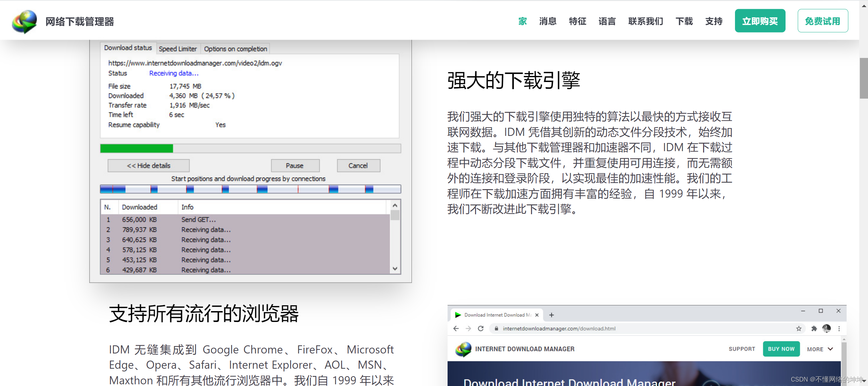
Task: Click the 支持所有流行的浏览器 heading
Action: click(x=204, y=313)
